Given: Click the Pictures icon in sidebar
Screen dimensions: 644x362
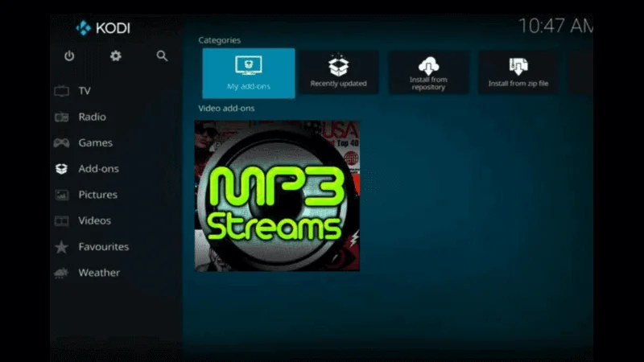Looking at the screenshot, I should pos(62,195).
